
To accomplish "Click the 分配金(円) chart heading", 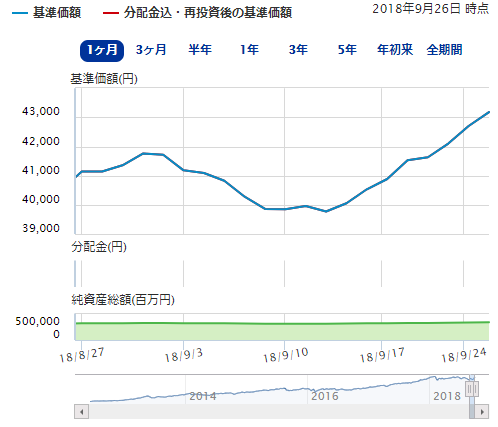I will (x=99, y=247).
